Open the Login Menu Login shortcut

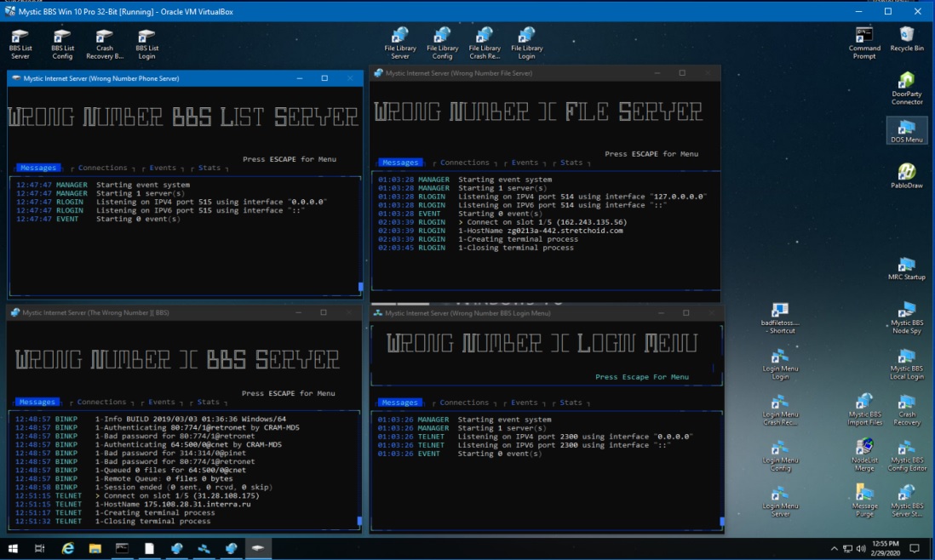(780, 364)
